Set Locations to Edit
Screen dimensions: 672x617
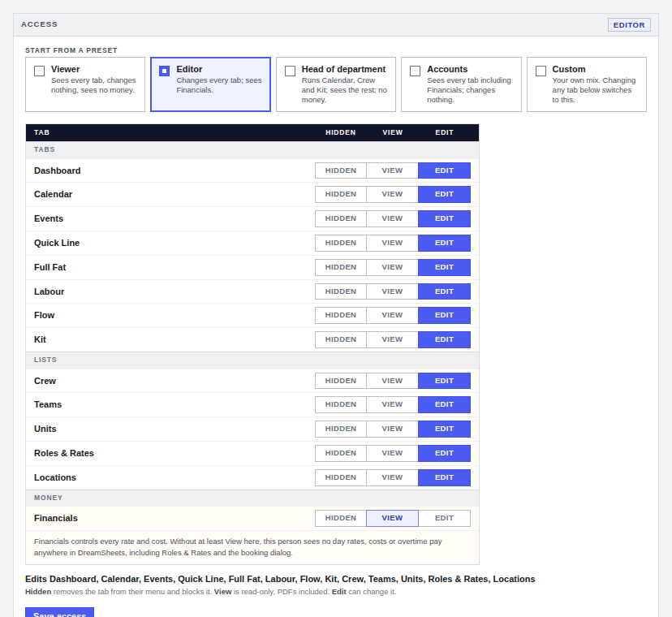tap(444, 477)
